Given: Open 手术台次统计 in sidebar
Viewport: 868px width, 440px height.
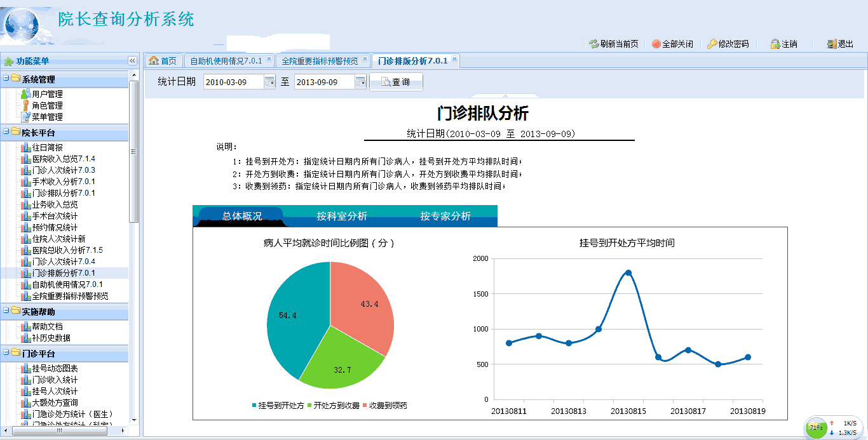Looking at the screenshot, I should 55,216.
